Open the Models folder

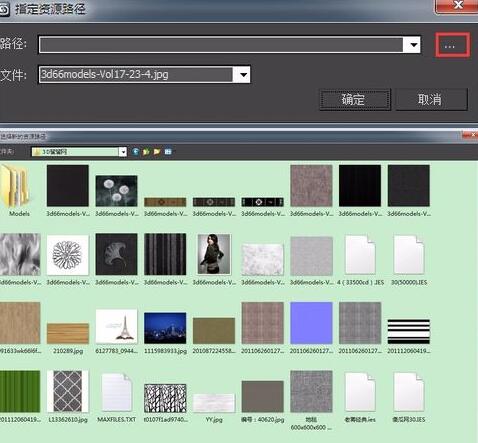(x=17, y=190)
